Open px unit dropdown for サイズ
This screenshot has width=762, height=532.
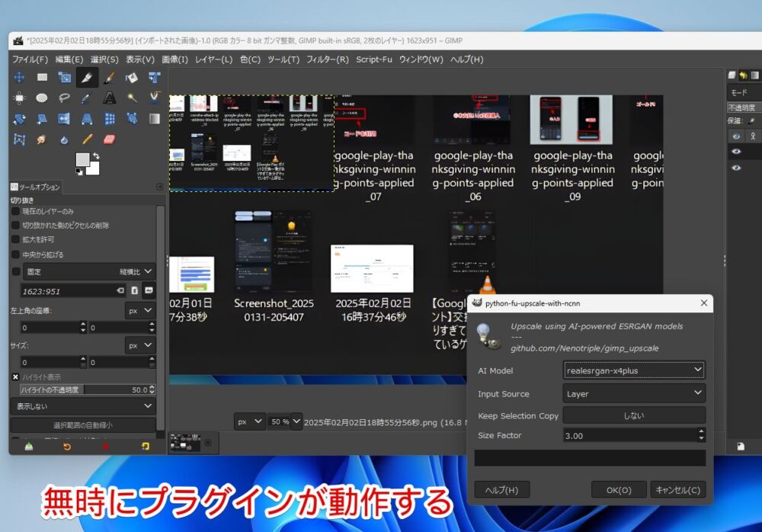140,346
